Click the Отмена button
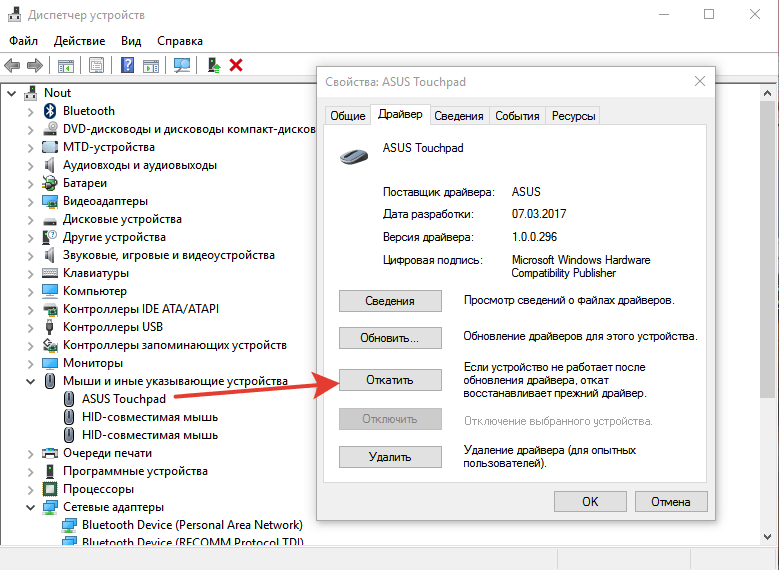The width and height of the screenshot is (779, 570). [x=671, y=501]
